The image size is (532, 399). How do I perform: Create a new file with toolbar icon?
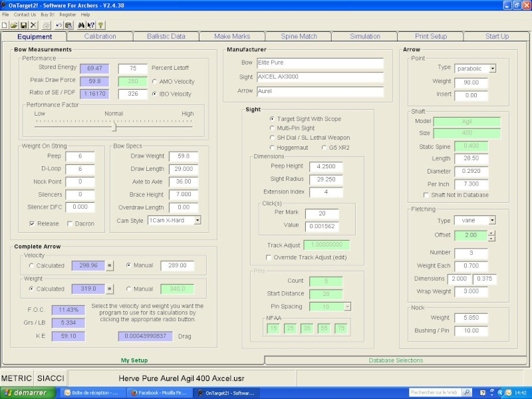[5, 25]
